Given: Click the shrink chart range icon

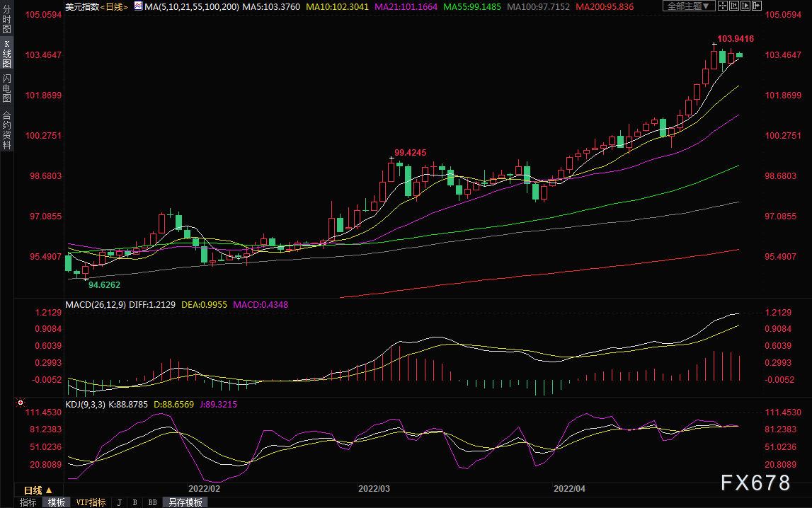Looking at the screenshot, I should [734, 6].
